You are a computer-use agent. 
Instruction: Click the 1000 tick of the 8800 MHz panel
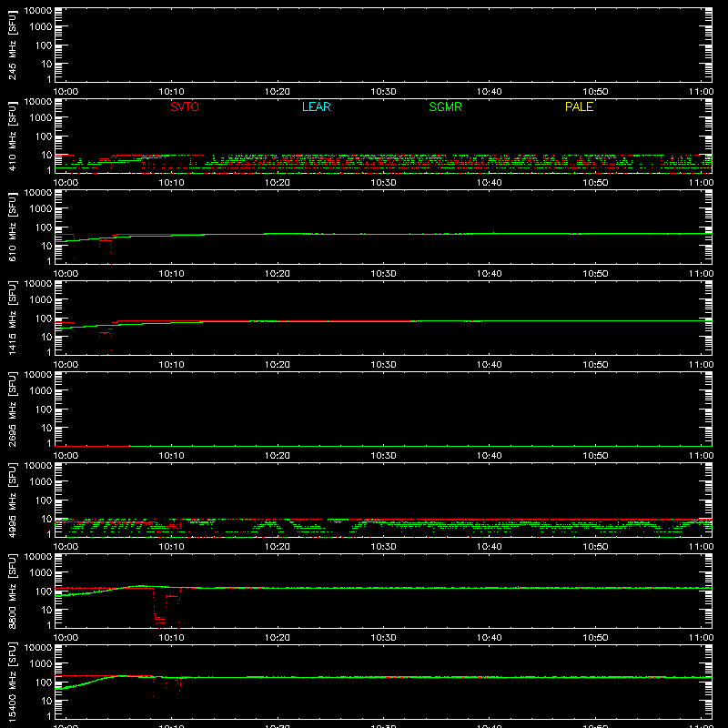(41, 573)
